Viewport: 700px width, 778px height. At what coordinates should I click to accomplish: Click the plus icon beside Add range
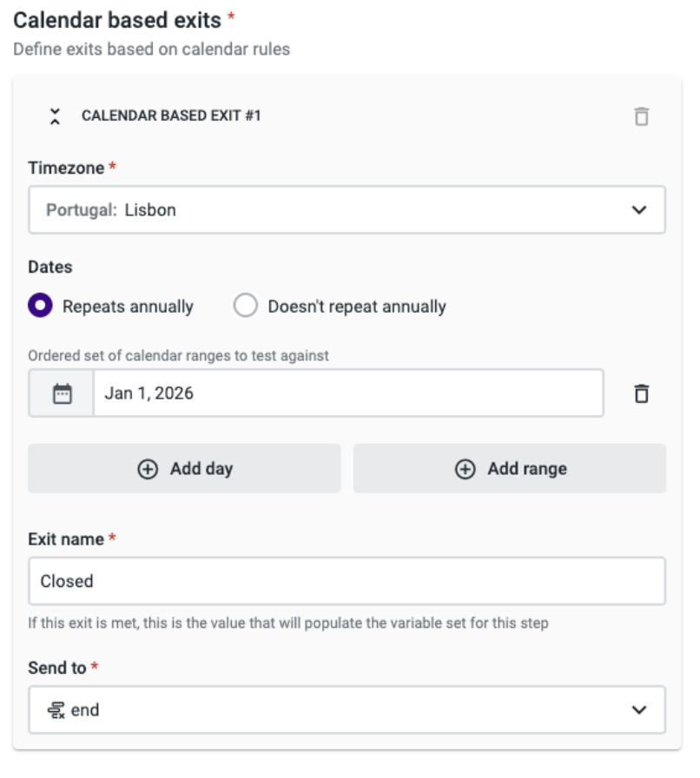point(466,469)
